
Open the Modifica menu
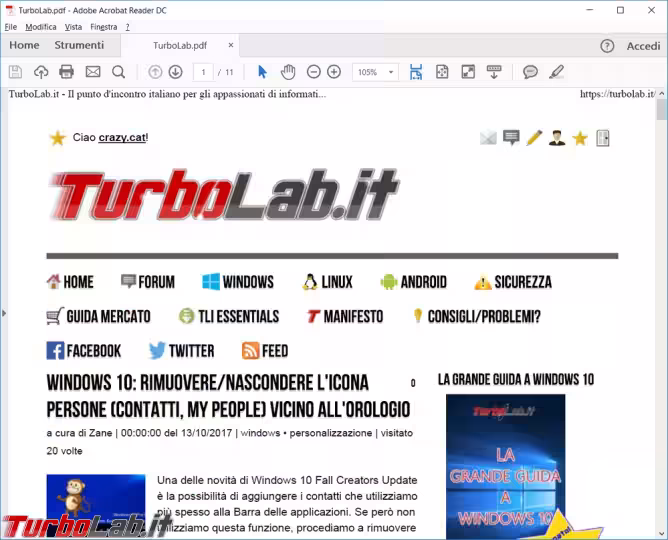(41, 27)
